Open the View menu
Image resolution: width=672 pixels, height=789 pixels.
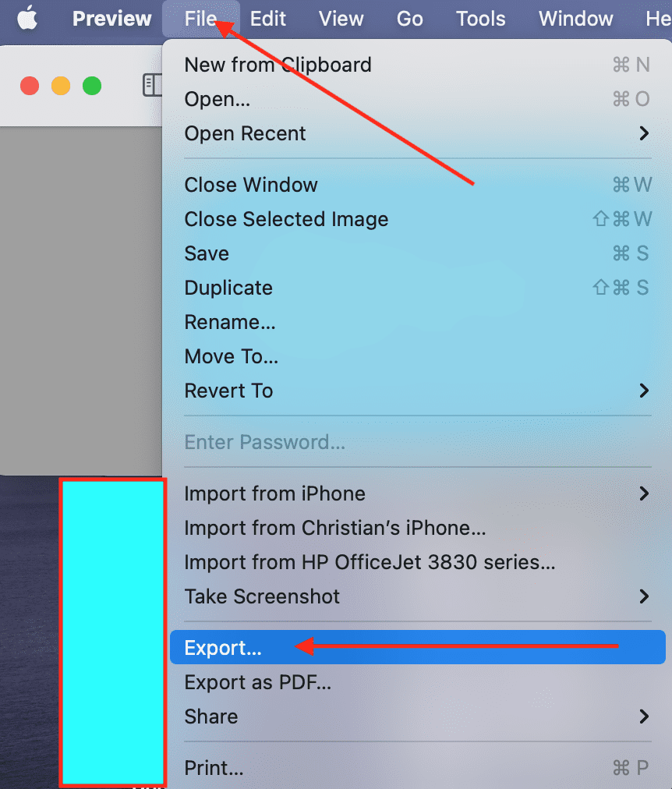(341, 19)
